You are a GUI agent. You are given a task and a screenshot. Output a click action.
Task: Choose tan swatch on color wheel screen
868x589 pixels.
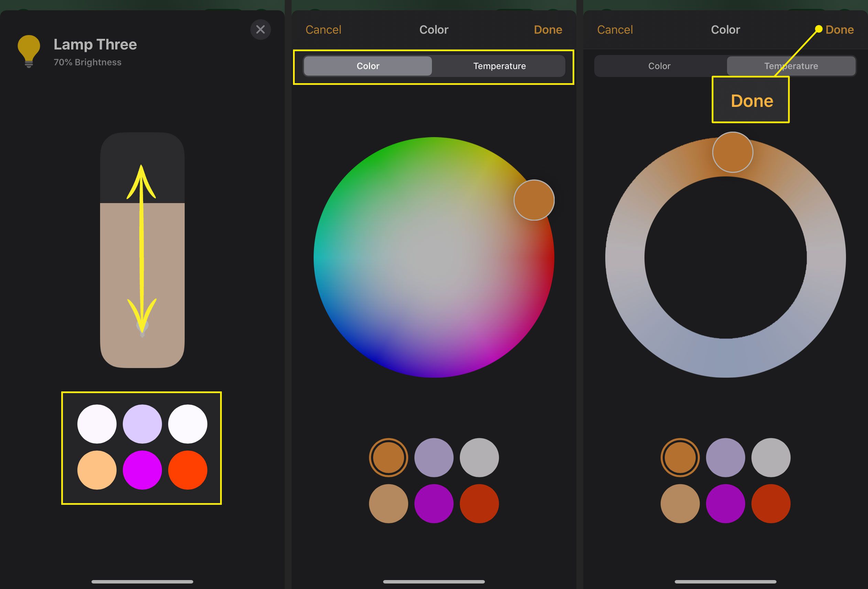[389, 503]
